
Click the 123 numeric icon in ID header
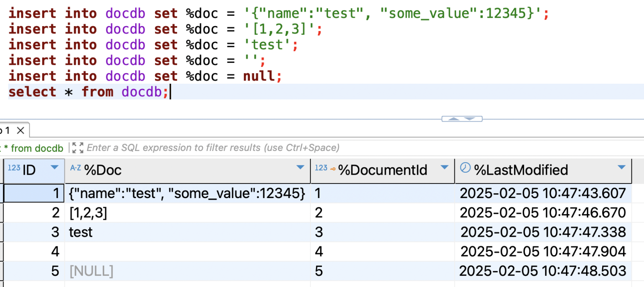[x=14, y=168]
